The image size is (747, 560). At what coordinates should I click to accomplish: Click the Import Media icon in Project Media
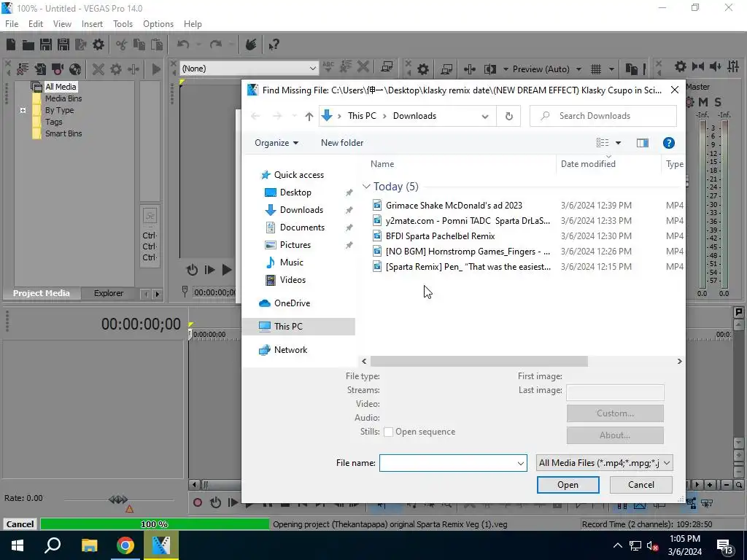pyautogui.click(x=40, y=69)
